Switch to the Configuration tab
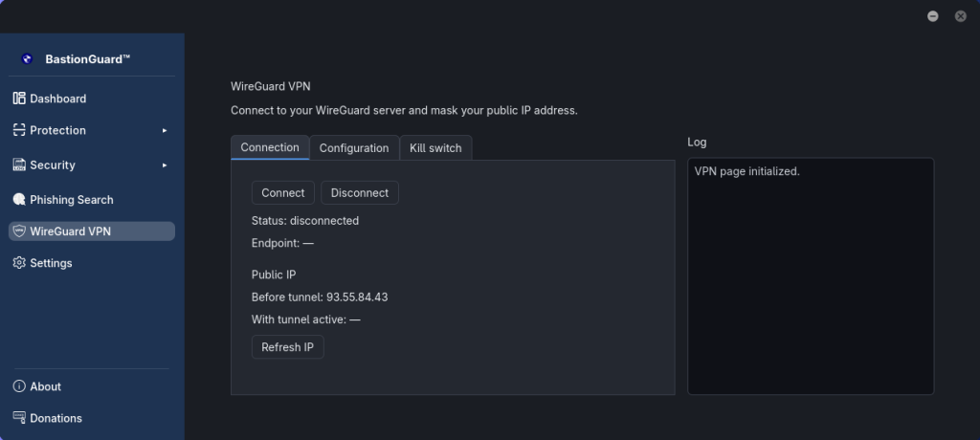980x440 pixels. [x=354, y=148]
